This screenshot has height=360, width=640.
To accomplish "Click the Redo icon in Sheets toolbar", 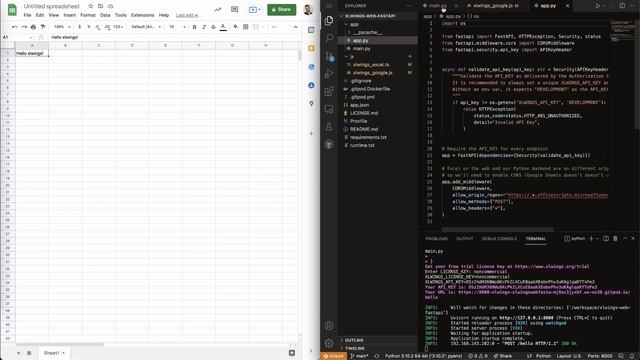I will click(24, 27).
